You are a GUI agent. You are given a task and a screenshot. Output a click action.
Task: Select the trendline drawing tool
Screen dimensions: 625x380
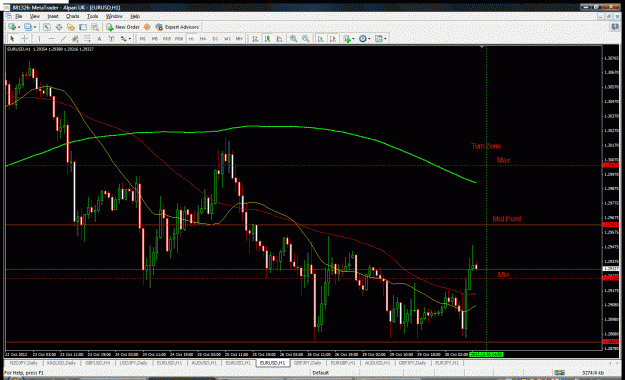tap(63, 39)
